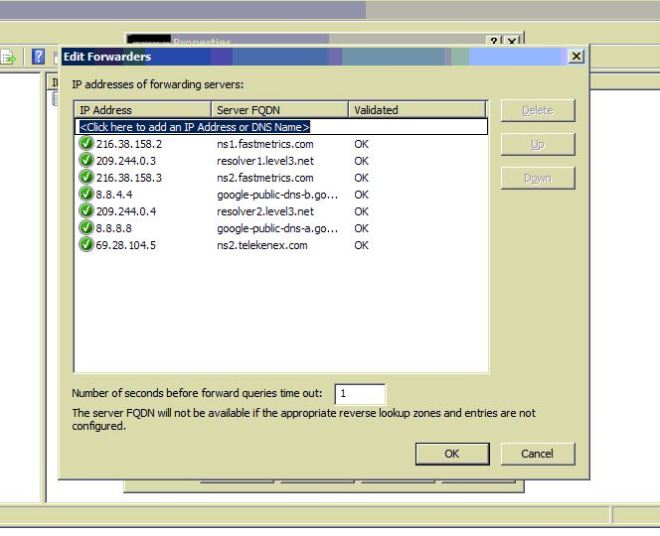Select IP address 216.38.158.2
This screenshot has width=660, height=536.
[129, 144]
